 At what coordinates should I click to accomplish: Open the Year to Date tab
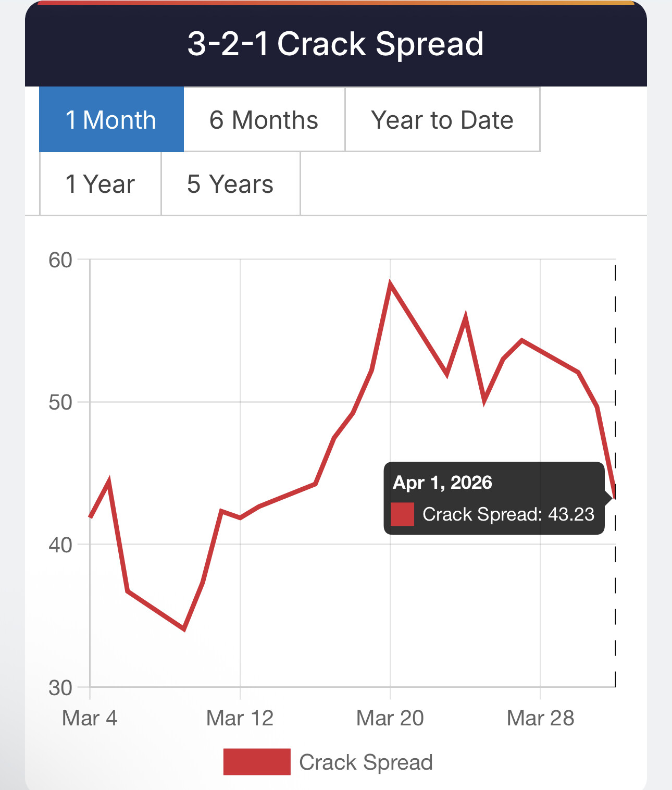442,120
